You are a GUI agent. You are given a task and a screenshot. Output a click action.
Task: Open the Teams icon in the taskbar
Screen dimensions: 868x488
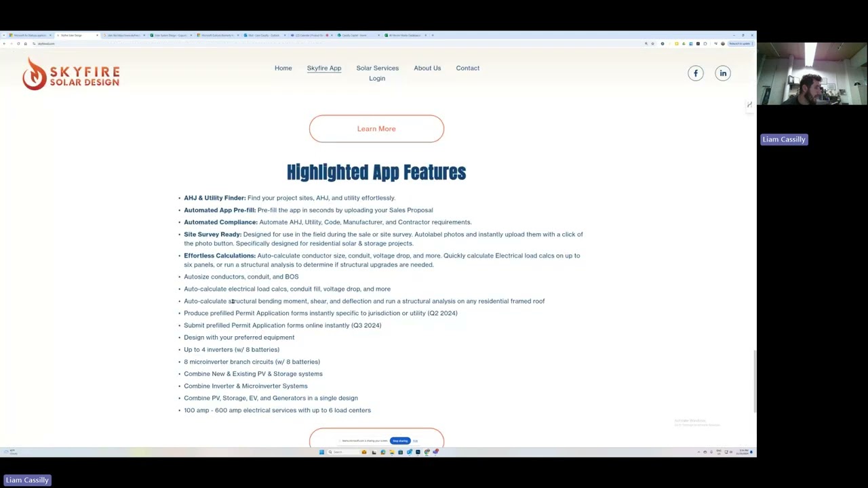point(435,452)
